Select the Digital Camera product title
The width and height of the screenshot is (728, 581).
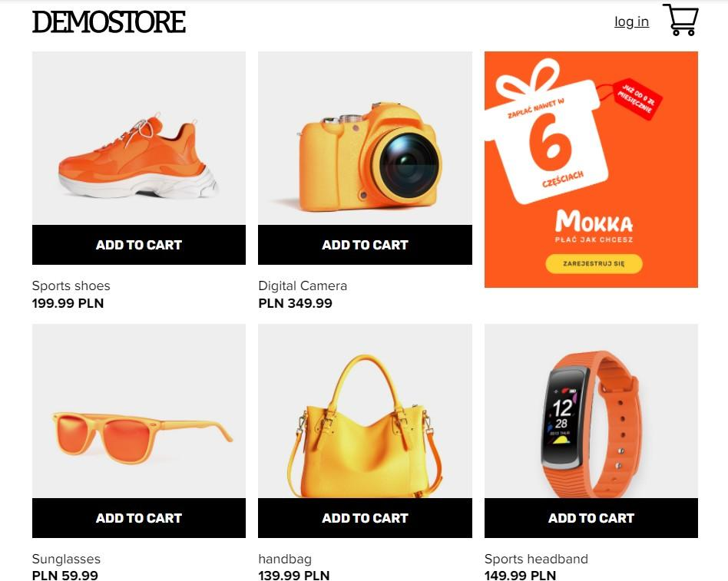303,286
